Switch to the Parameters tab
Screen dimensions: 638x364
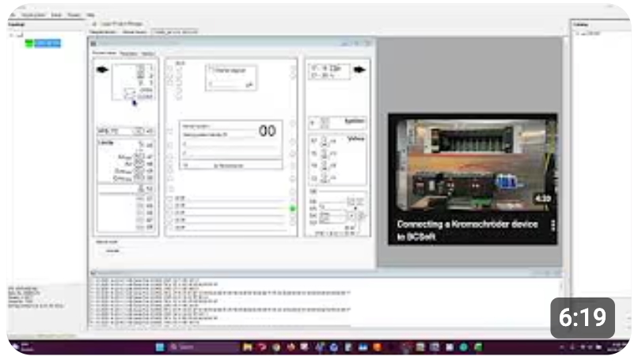tap(128, 53)
